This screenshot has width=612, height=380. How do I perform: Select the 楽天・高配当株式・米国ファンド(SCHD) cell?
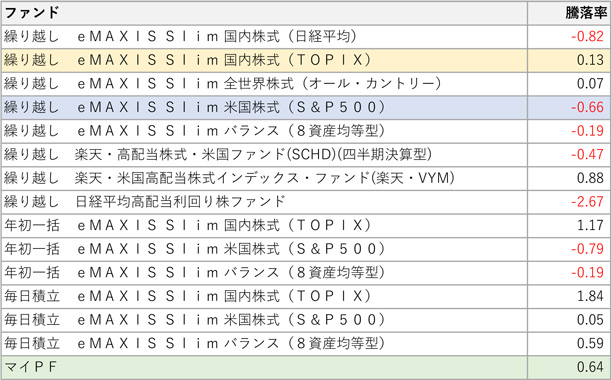point(264,155)
